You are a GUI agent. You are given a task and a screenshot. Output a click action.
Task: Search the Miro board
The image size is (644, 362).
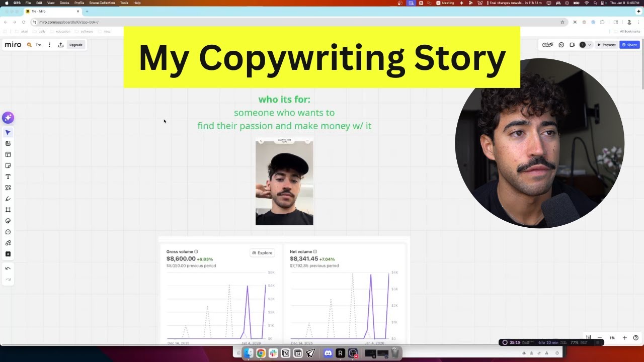coord(29,45)
